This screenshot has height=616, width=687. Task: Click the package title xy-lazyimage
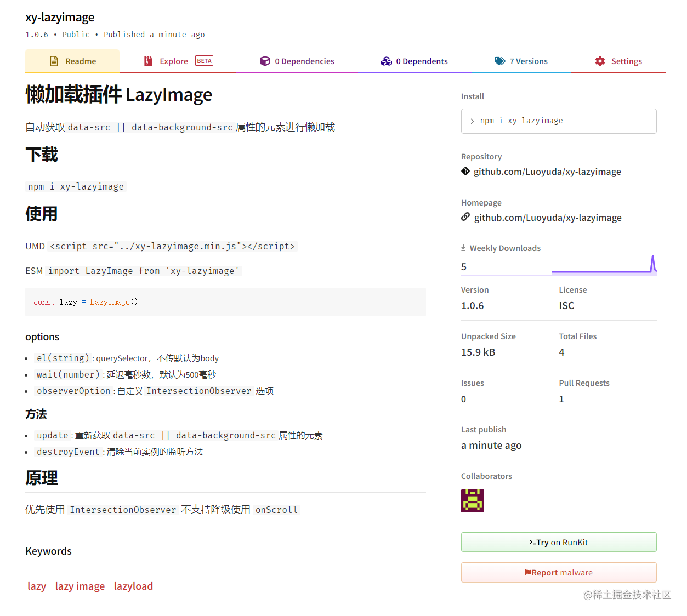tap(60, 17)
